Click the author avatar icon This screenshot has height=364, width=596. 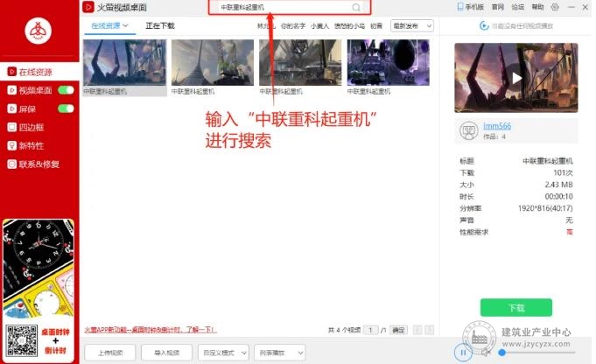469,130
